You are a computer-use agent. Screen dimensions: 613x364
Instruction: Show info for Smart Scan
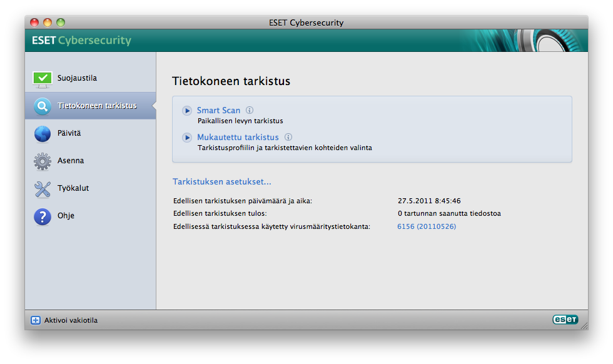click(250, 110)
